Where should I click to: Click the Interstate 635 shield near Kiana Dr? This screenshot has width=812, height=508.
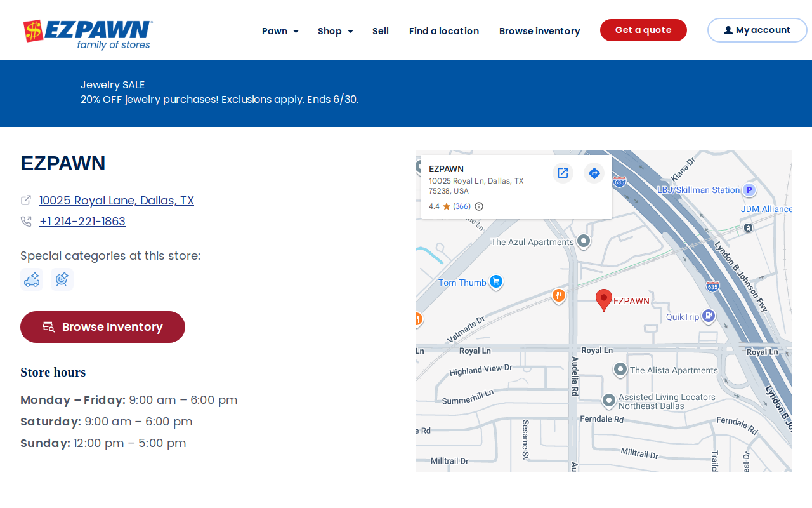pos(620,182)
